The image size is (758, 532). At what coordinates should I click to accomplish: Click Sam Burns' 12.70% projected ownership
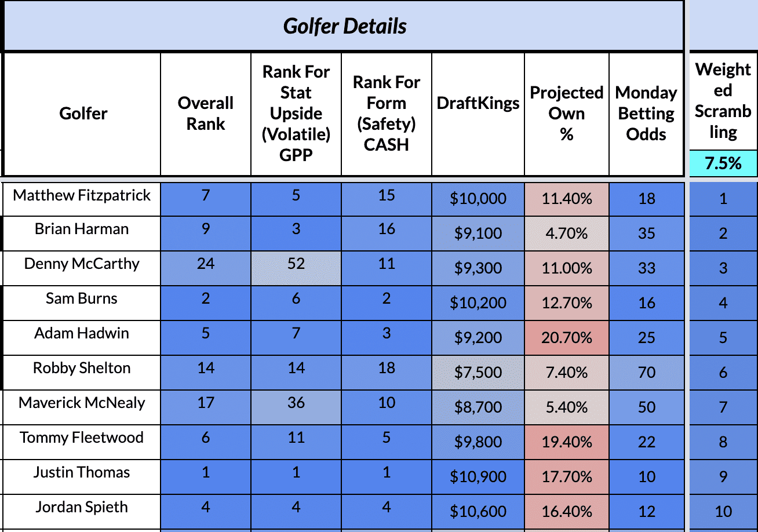(x=567, y=303)
